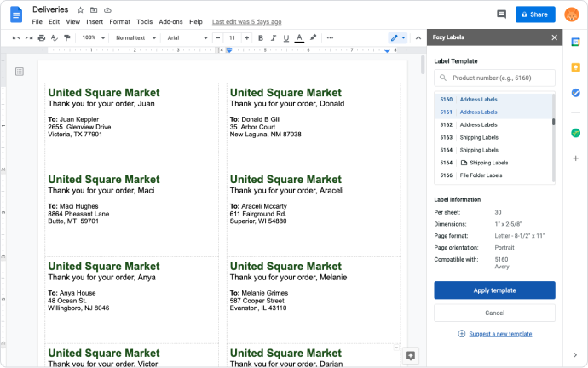Viewport: 588px width, 368px height.
Task: Apply Underline formatting
Action: pos(286,37)
